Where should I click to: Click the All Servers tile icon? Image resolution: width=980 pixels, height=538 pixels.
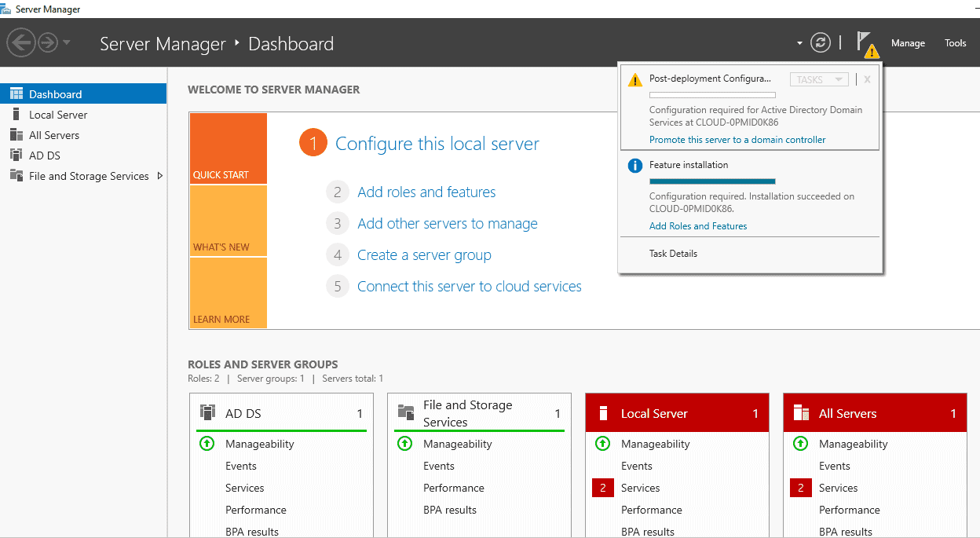pyautogui.click(x=802, y=413)
